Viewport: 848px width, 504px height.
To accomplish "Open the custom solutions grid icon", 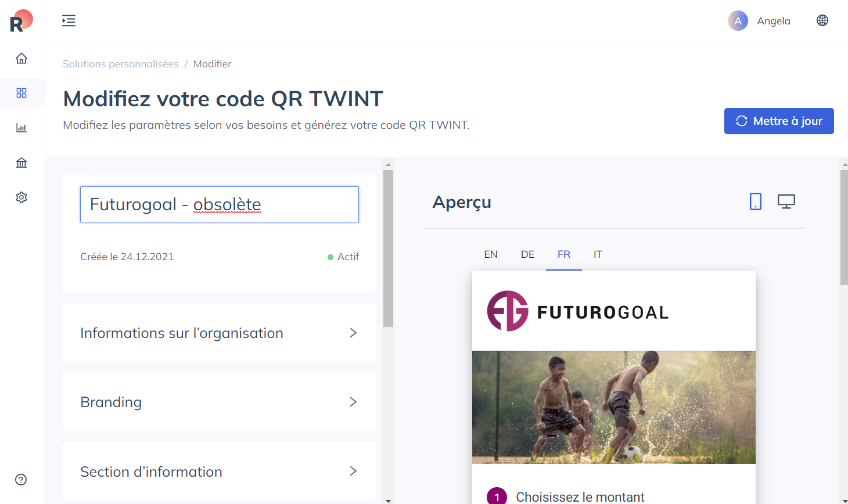I will click(x=21, y=93).
